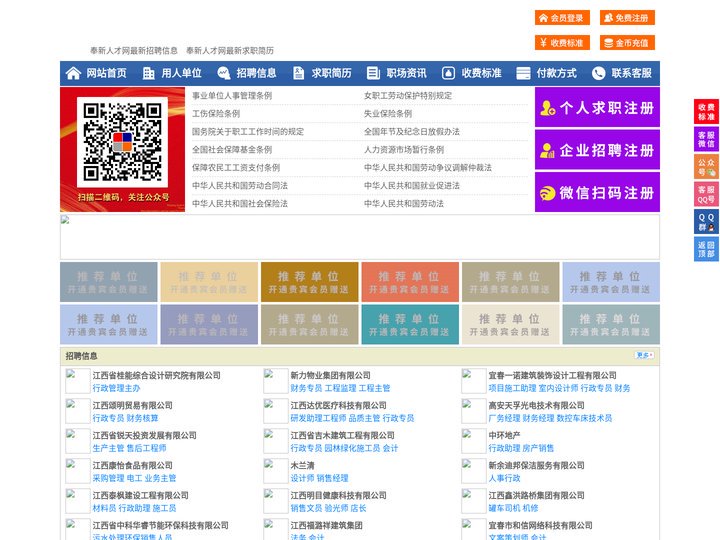The width and height of the screenshot is (720, 540).
Task: Click the 客服QQ号 side floating icon
Action: [x=706, y=194]
